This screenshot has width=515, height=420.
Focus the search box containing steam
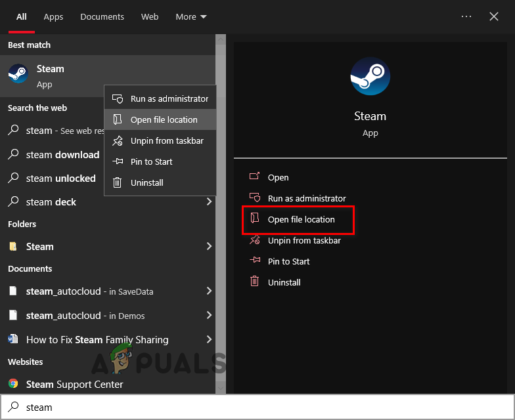pos(257,407)
